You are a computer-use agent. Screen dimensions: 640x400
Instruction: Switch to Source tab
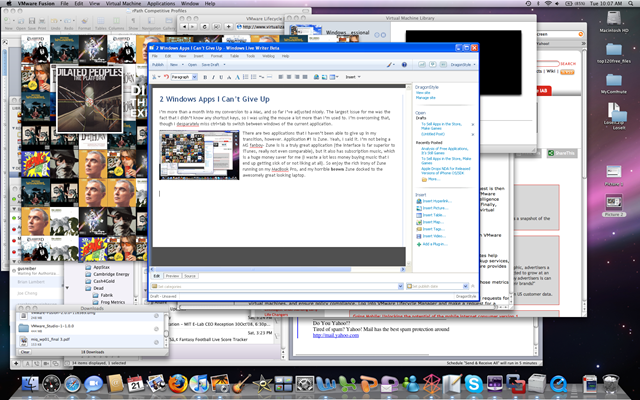coord(190,276)
